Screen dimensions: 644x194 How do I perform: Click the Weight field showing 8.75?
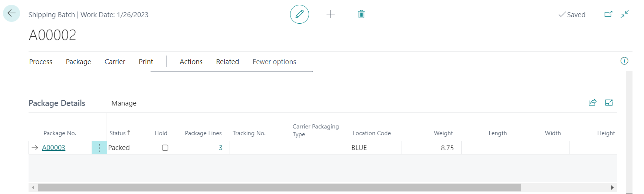click(431, 148)
